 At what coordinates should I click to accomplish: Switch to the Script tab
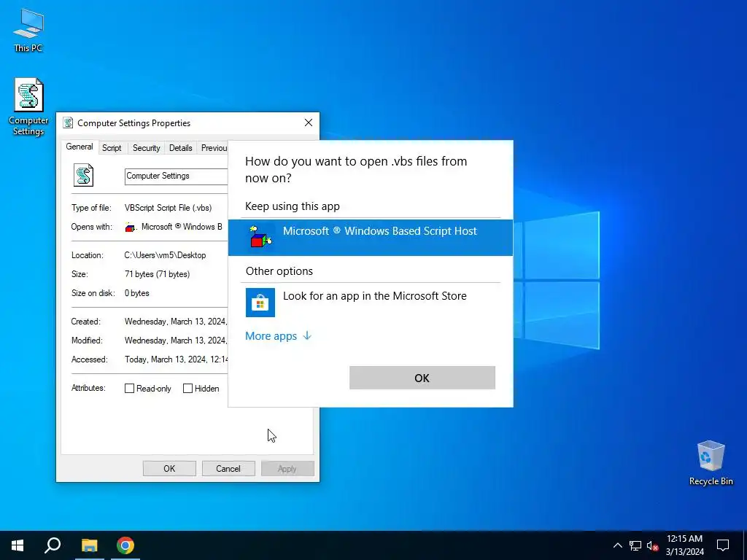(x=112, y=148)
